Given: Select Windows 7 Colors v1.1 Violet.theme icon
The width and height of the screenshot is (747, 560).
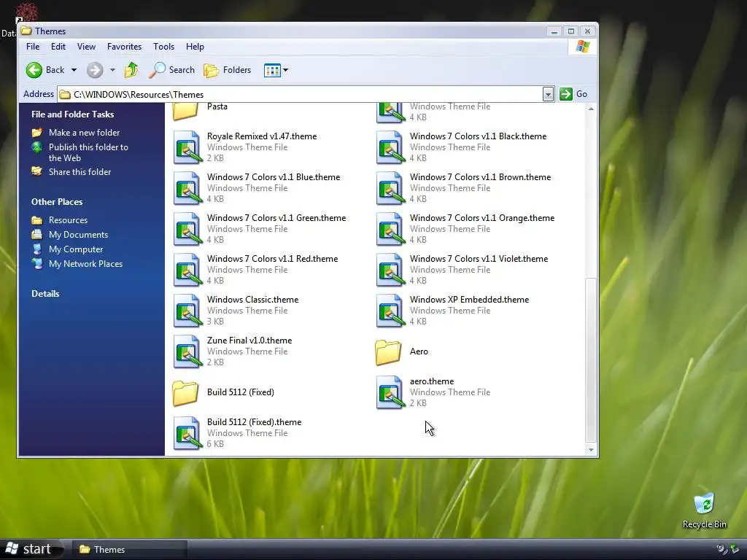Looking at the screenshot, I should [x=390, y=271].
